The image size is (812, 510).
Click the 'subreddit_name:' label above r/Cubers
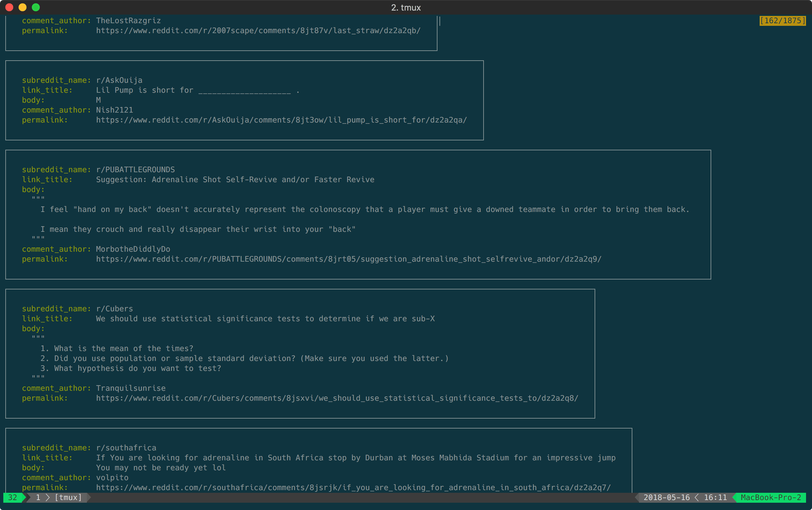(x=57, y=309)
